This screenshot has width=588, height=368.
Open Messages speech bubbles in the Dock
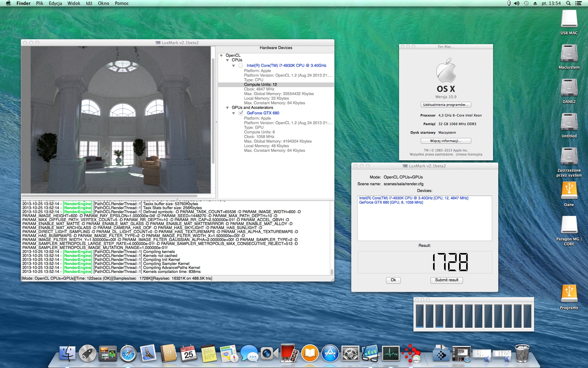coord(249,354)
